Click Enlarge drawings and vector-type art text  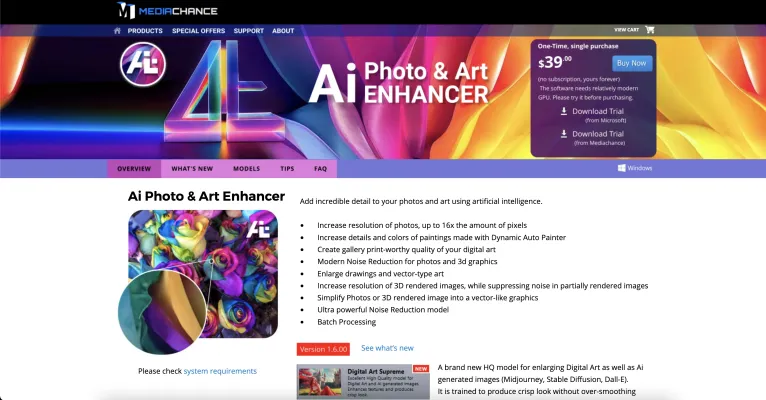[381, 274]
